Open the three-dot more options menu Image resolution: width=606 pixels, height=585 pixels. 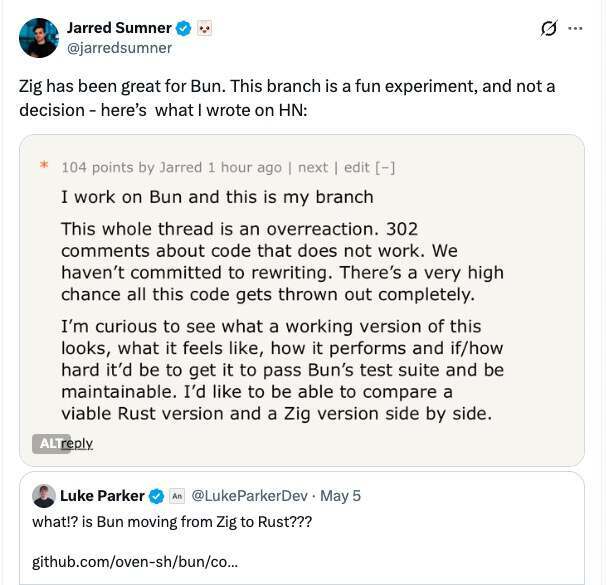click(575, 28)
